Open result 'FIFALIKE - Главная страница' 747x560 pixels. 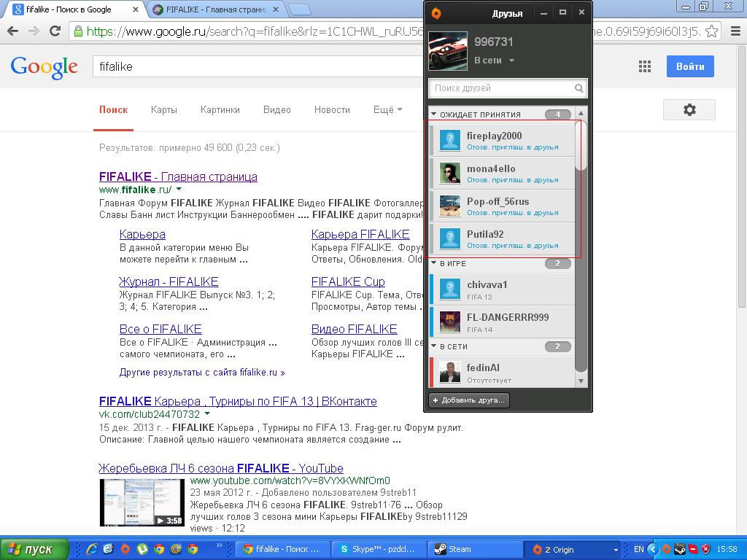click(x=178, y=176)
